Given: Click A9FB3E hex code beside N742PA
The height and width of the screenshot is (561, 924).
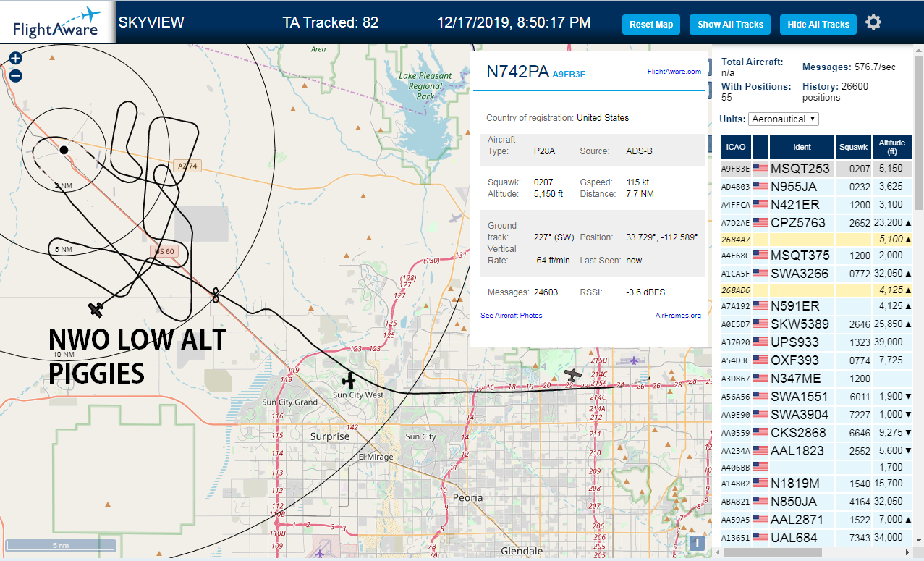Looking at the screenshot, I should click(x=569, y=74).
